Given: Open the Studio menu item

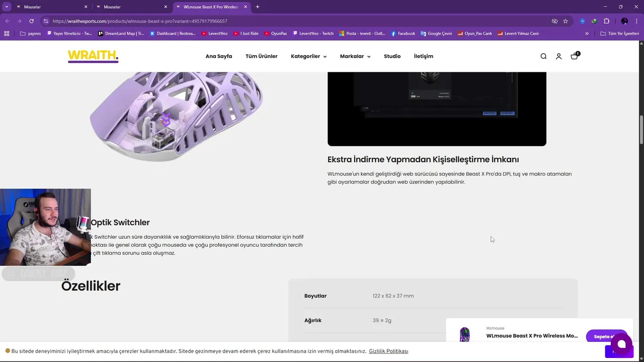Looking at the screenshot, I should pos(392,56).
